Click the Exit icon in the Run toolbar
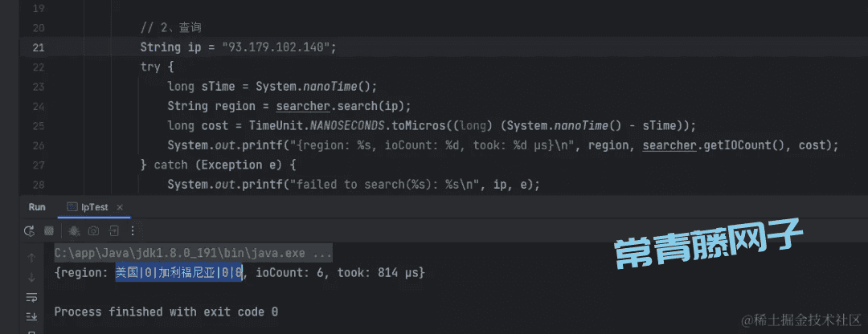Screen dimensions: 868x334 [113, 230]
